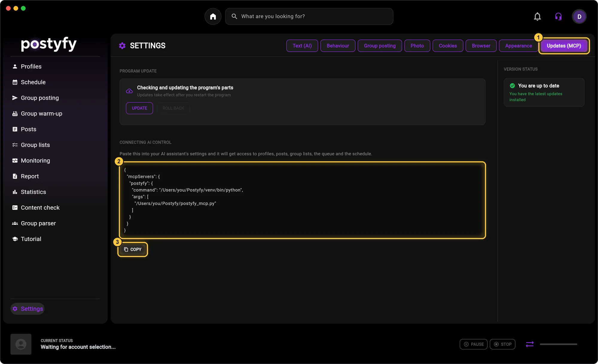Open the Monitoring section

click(31, 161)
